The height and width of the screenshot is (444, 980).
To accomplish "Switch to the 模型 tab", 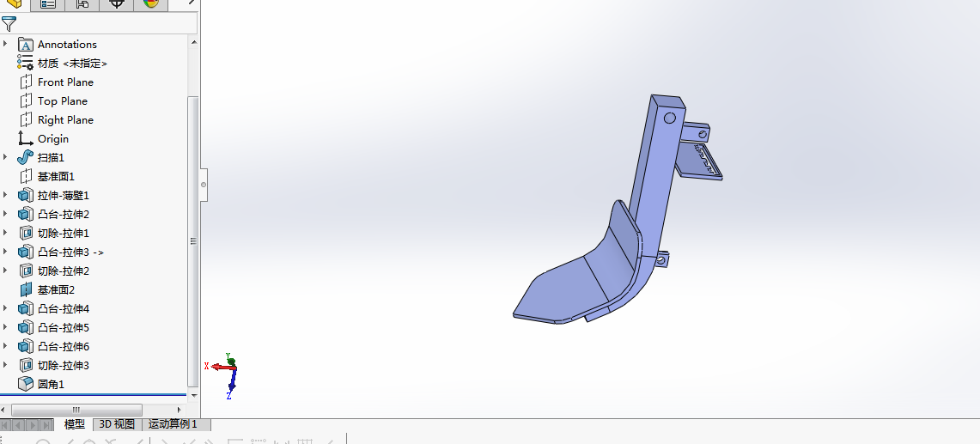I will point(75,424).
